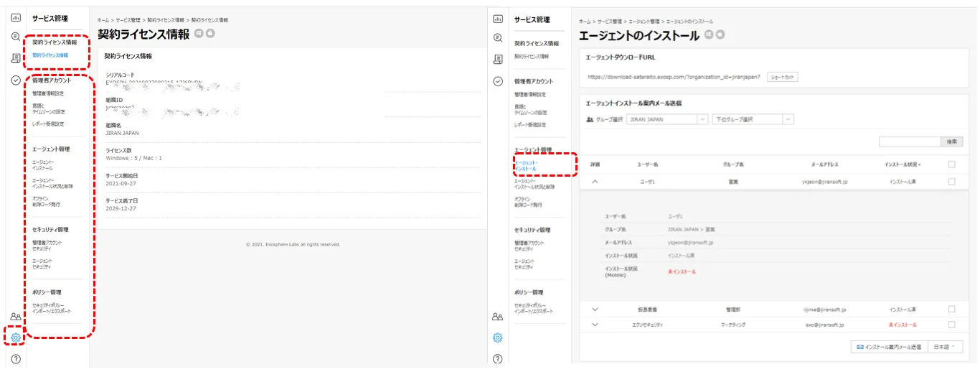
Task: Click first round icon beside エージェントのインストール title
Action: pyautogui.click(x=709, y=34)
